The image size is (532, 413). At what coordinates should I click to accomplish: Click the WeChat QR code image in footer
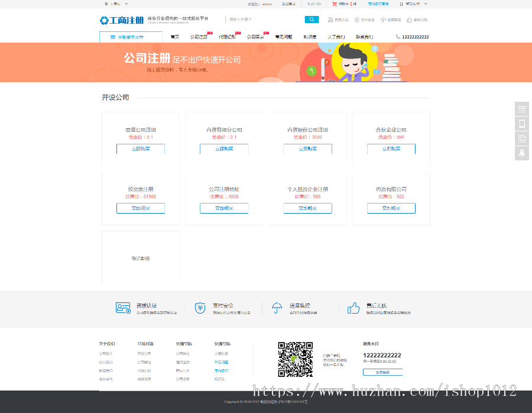[x=295, y=359]
